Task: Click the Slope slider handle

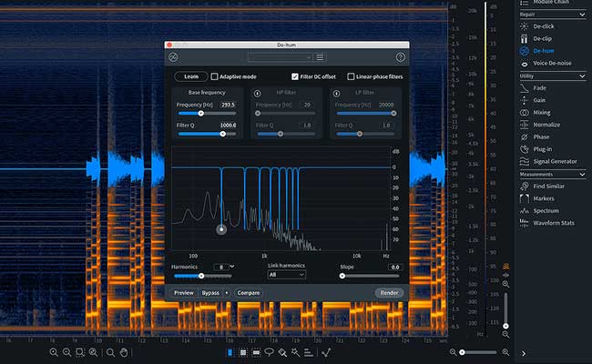Action: (x=343, y=276)
